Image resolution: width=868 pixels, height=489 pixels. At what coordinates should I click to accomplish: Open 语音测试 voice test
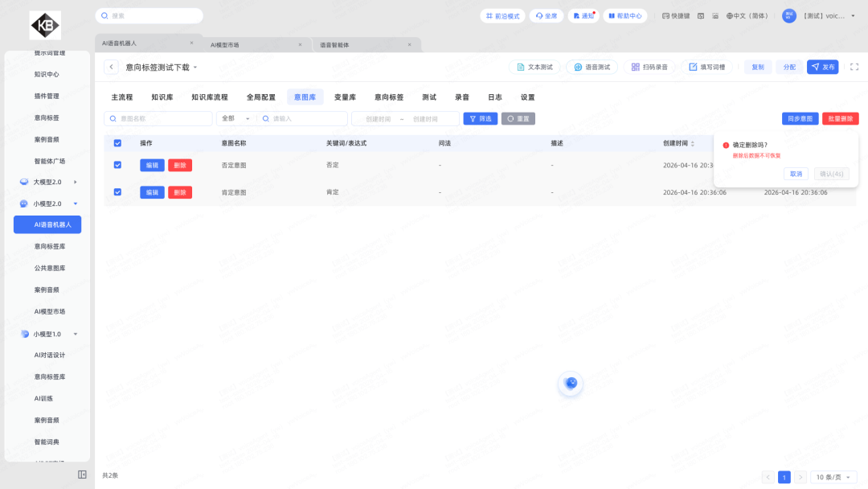pos(592,68)
